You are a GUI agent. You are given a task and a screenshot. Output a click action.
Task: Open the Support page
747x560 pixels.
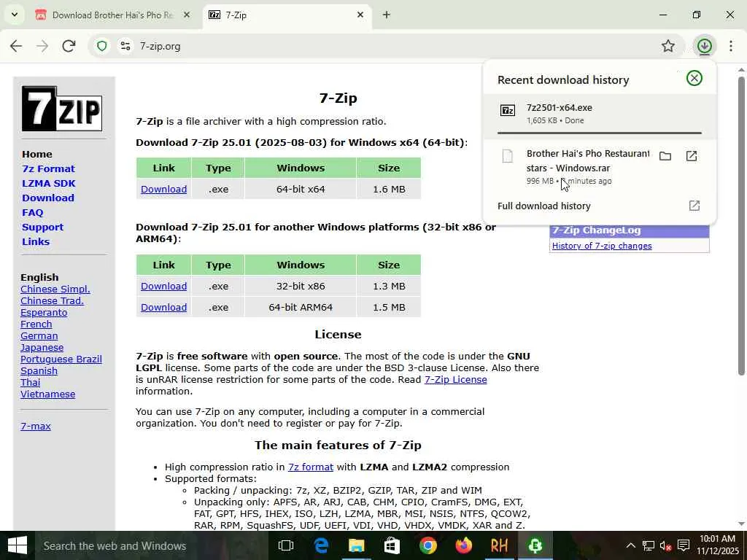[x=42, y=227]
